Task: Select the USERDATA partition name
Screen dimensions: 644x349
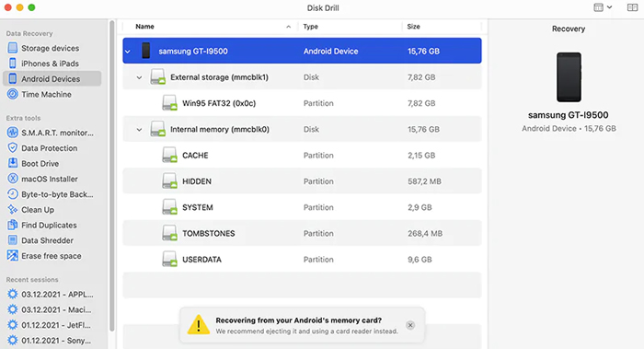Action: pos(201,260)
